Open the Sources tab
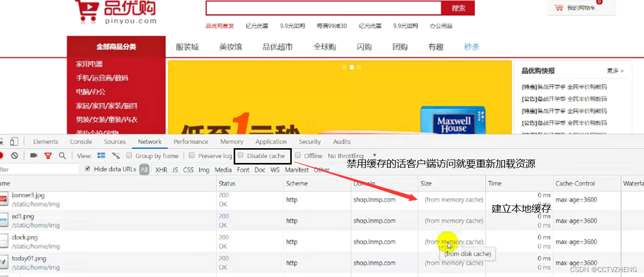This screenshot has height=277, width=644. point(115,142)
